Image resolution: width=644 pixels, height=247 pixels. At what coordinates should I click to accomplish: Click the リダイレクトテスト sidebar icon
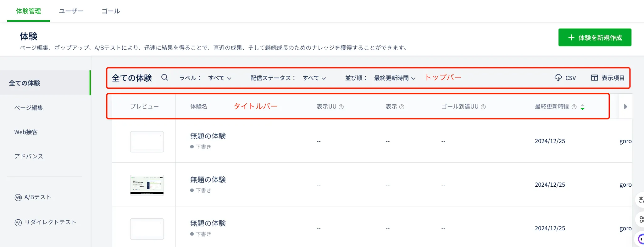point(18,222)
